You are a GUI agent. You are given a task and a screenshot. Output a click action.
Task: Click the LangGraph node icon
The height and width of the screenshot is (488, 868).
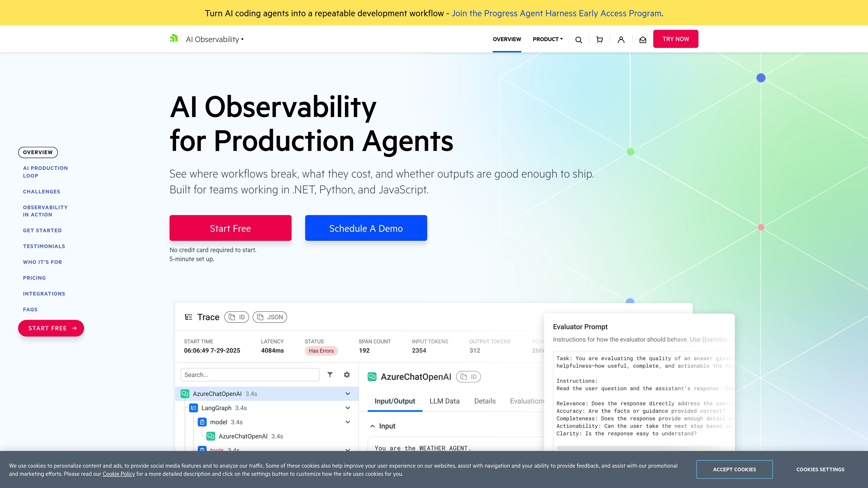click(x=193, y=408)
